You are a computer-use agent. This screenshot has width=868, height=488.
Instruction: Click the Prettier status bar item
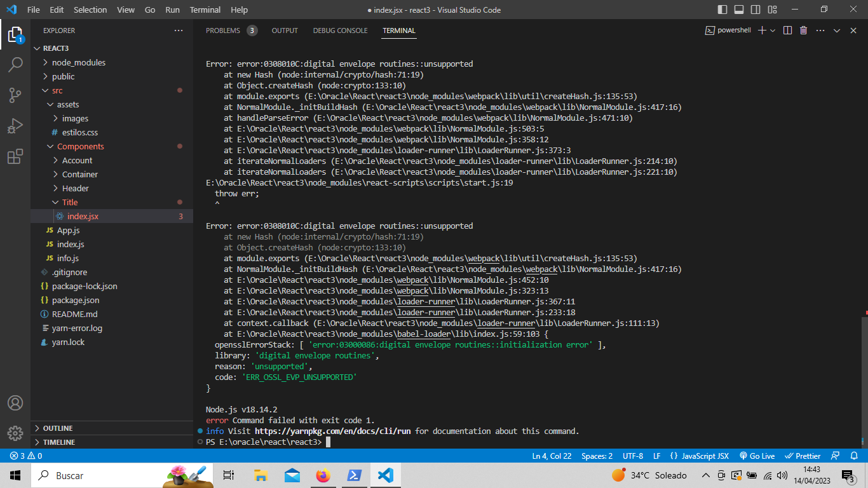point(803,456)
